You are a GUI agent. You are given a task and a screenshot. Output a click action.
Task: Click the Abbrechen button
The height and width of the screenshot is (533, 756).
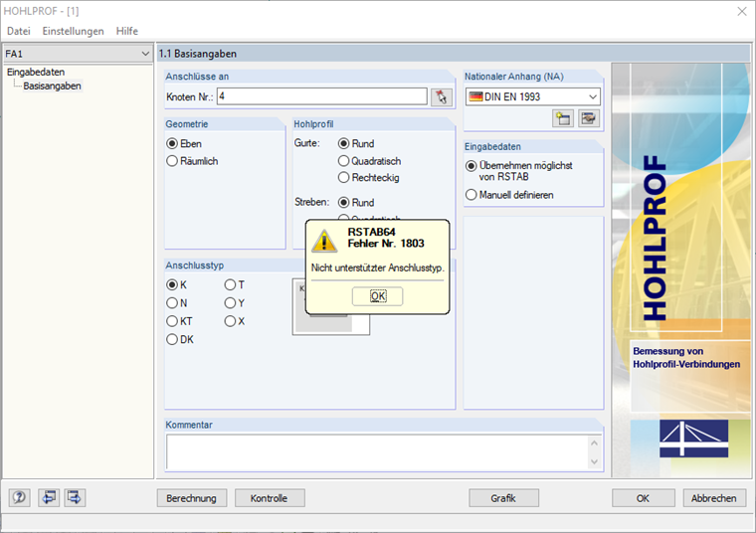tap(714, 498)
